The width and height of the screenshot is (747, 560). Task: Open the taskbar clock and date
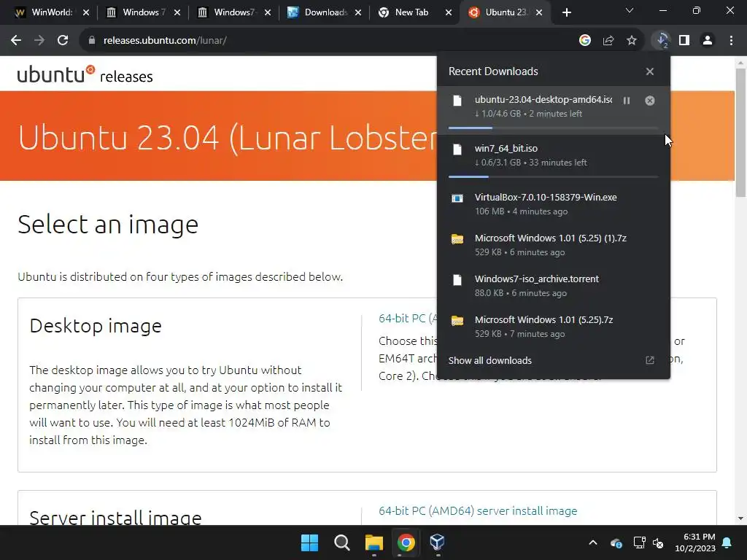click(695, 542)
